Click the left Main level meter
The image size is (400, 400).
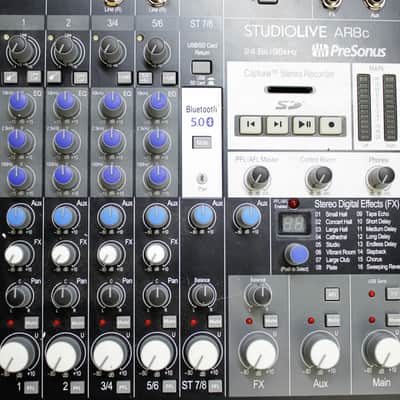coord(364,107)
